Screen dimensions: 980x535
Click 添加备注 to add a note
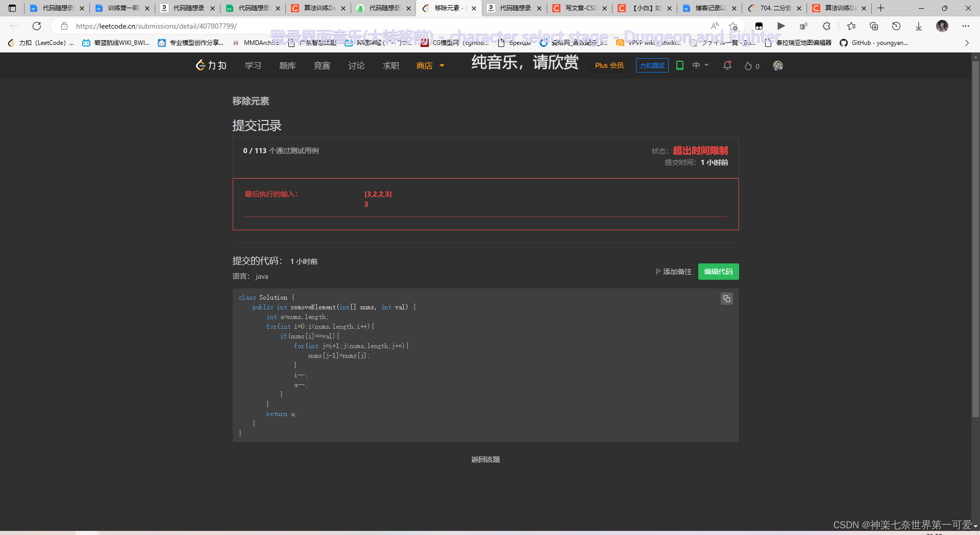[674, 272]
